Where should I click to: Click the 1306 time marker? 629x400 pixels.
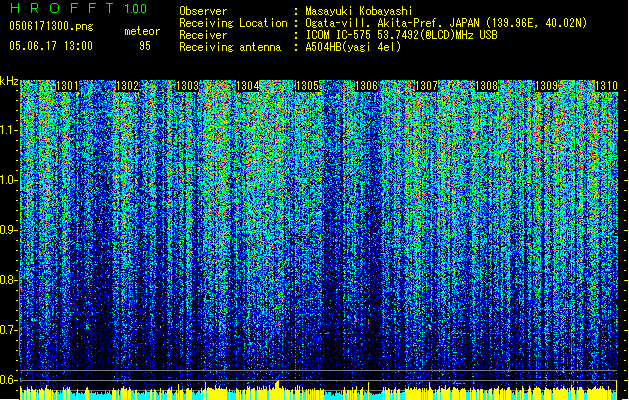point(367,87)
